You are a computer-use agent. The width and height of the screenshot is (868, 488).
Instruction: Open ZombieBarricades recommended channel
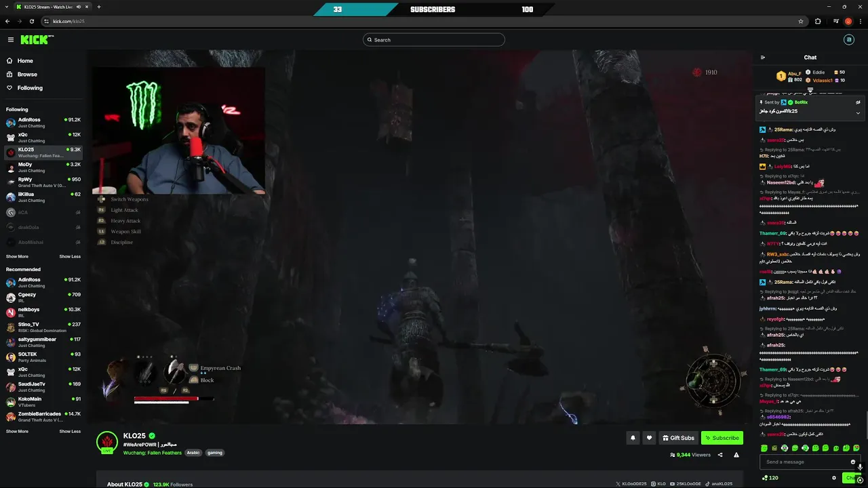click(x=43, y=416)
